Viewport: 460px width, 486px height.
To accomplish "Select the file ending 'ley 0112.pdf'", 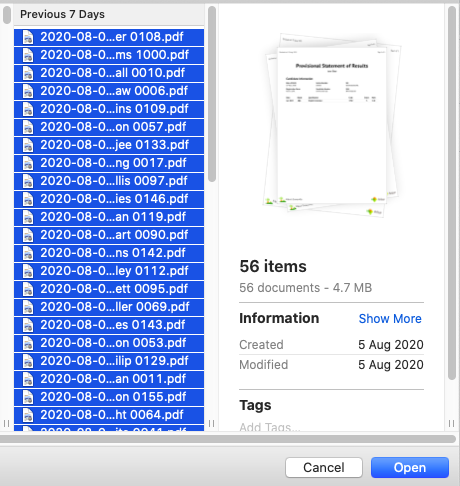I will (109, 271).
